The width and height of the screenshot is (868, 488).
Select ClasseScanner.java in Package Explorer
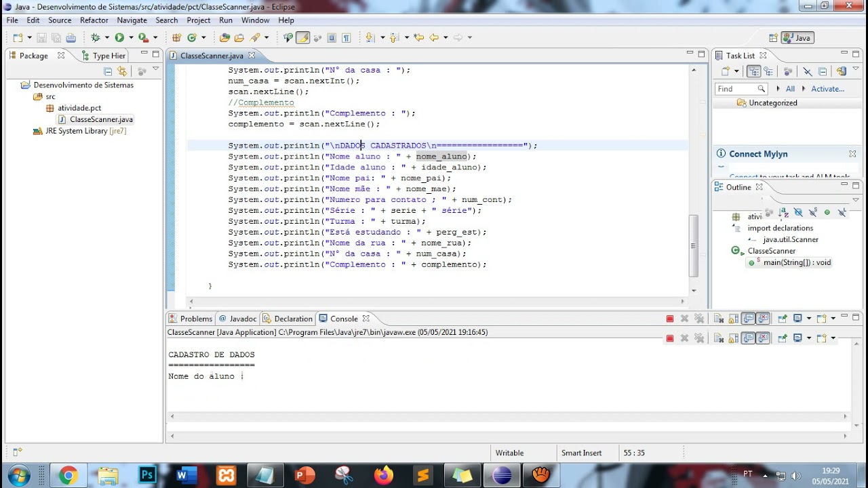96,119
